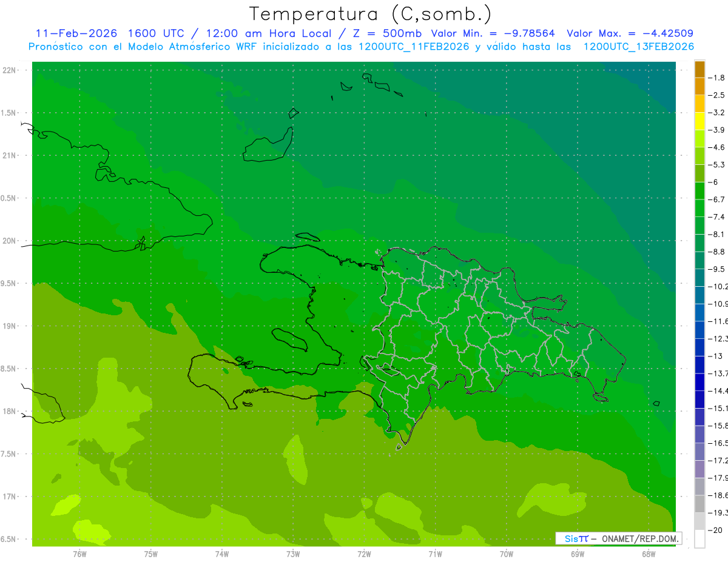The image size is (728, 562).
Task: Click the '1200UTC_11FEB2026' initialization time
Action: [x=414, y=47]
